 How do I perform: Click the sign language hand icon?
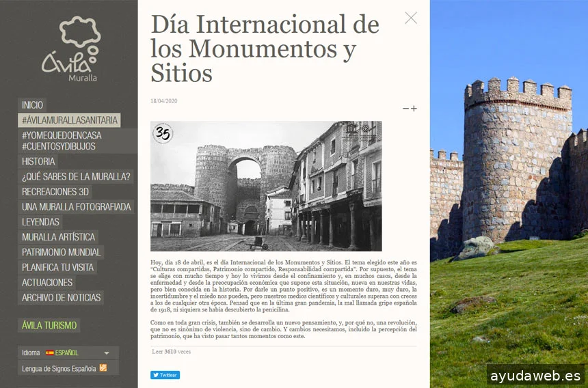click(x=103, y=368)
